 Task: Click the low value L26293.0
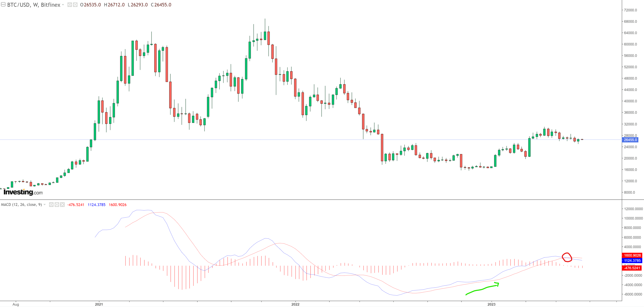coord(138,5)
